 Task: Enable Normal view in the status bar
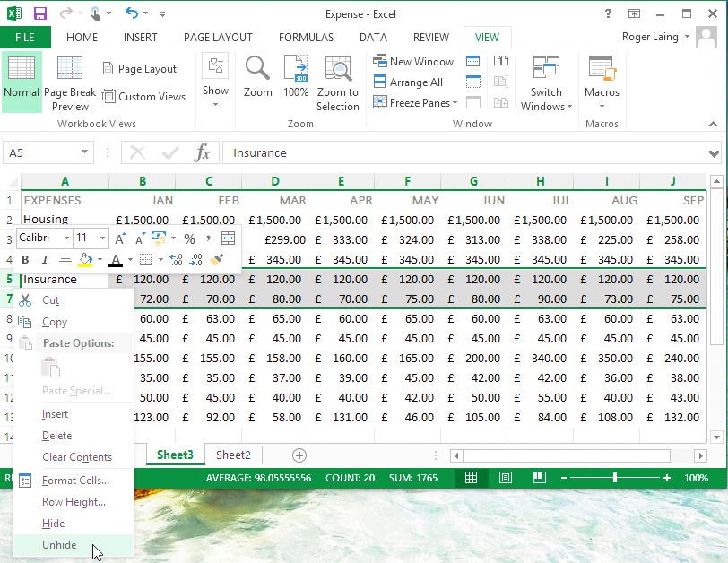(472, 477)
